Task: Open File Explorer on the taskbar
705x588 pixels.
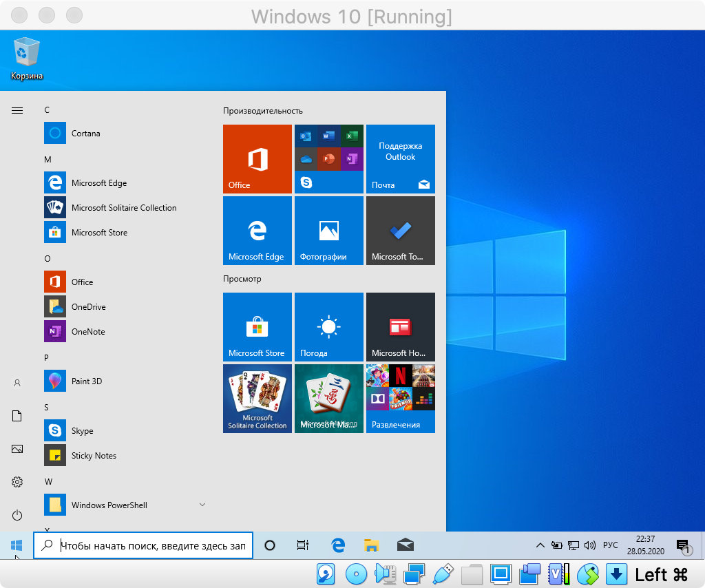Action: pyautogui.click(x=372, y=545)
